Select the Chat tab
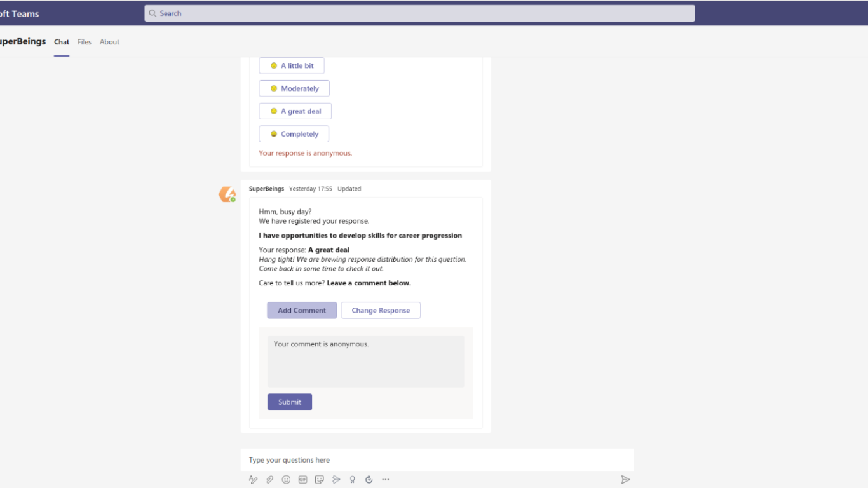The width and height of the screenshot is (868, 488). click(x=62, y=42)
